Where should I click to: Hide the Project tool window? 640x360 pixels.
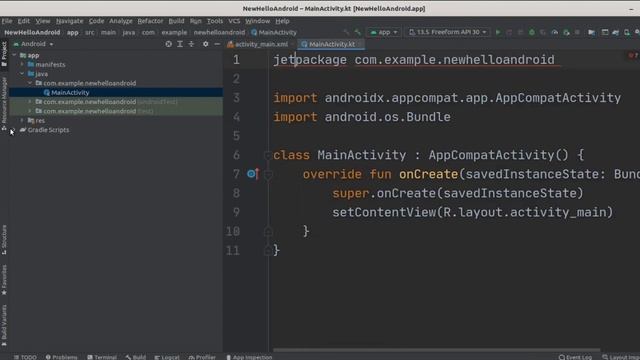click(217, 44)
